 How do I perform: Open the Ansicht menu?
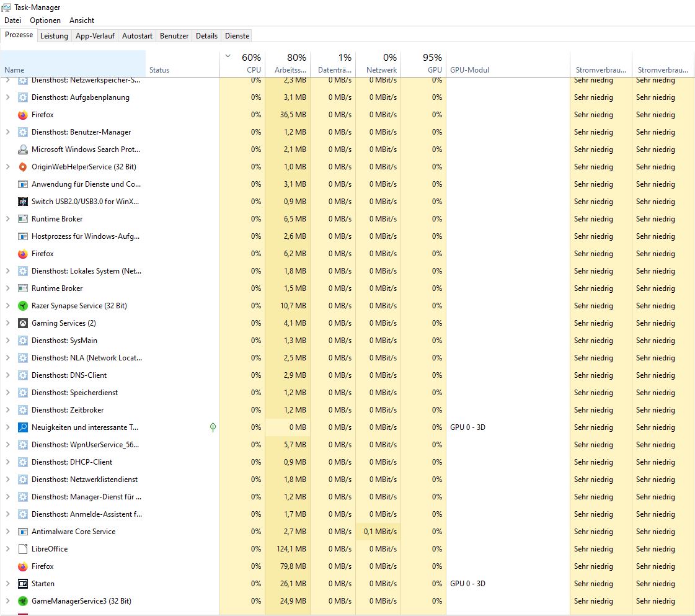point(82,20)
